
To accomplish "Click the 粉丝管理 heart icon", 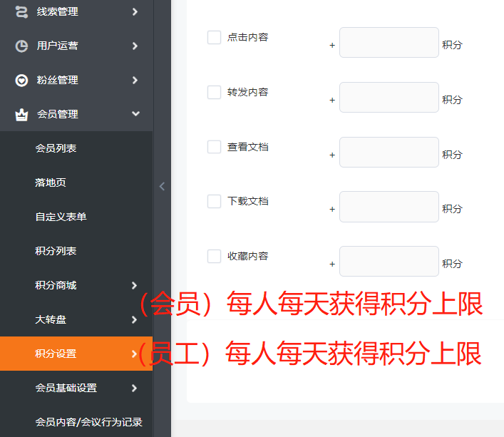I will click(21, 80).
